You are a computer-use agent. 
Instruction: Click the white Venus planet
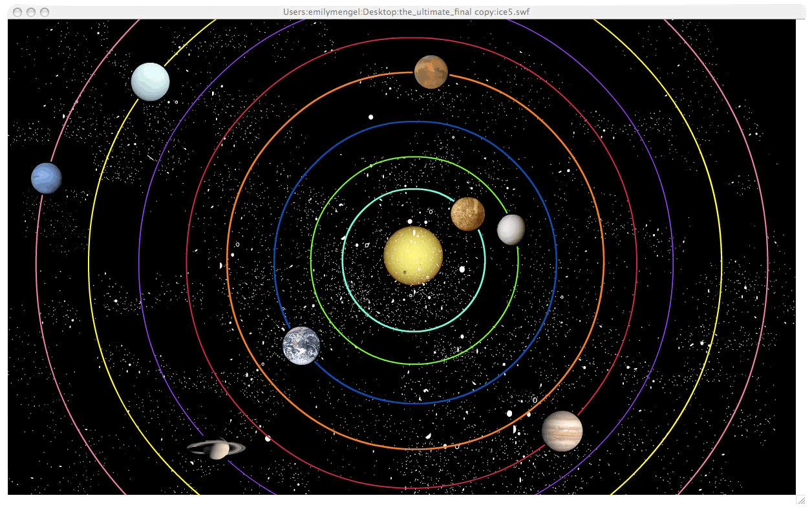click(x=511, y=230)
